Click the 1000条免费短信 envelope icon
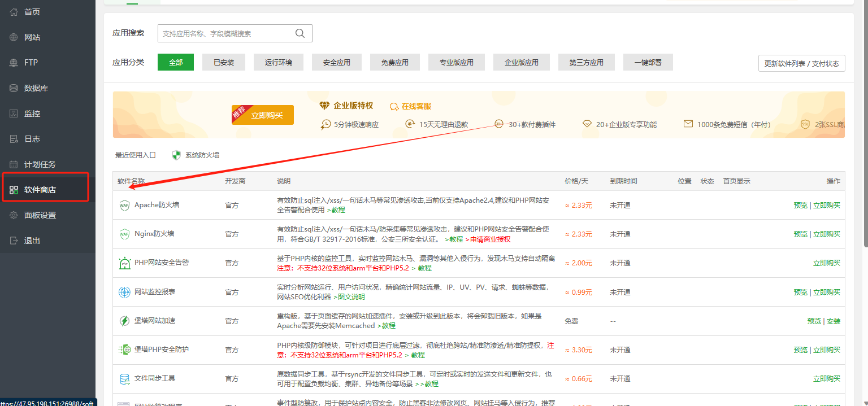The width and height of the screenshot is (868, 406). 688,124
